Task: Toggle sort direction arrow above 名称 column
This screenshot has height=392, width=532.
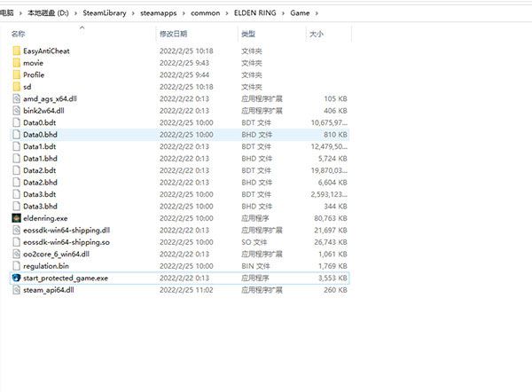Action: [x=82, y=27]
